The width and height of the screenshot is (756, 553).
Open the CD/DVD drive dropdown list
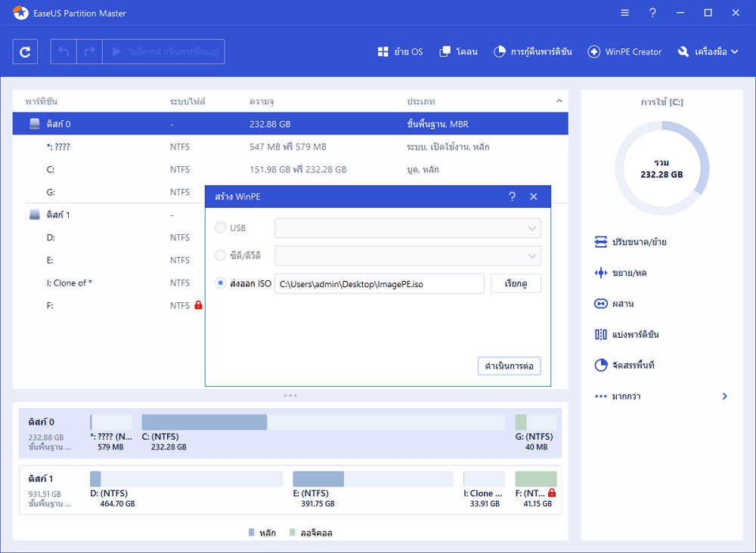(x=408, y=256)
